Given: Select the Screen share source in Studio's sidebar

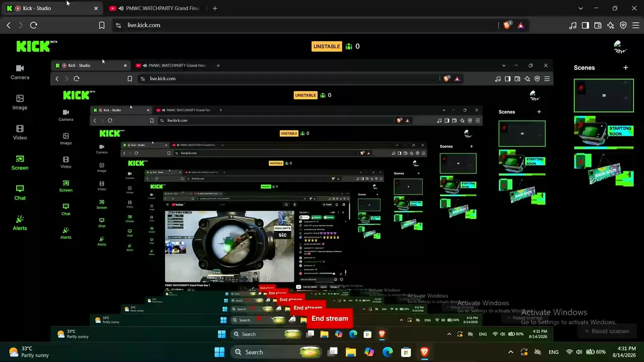Looking at the screenshot, I should point(20,163).
